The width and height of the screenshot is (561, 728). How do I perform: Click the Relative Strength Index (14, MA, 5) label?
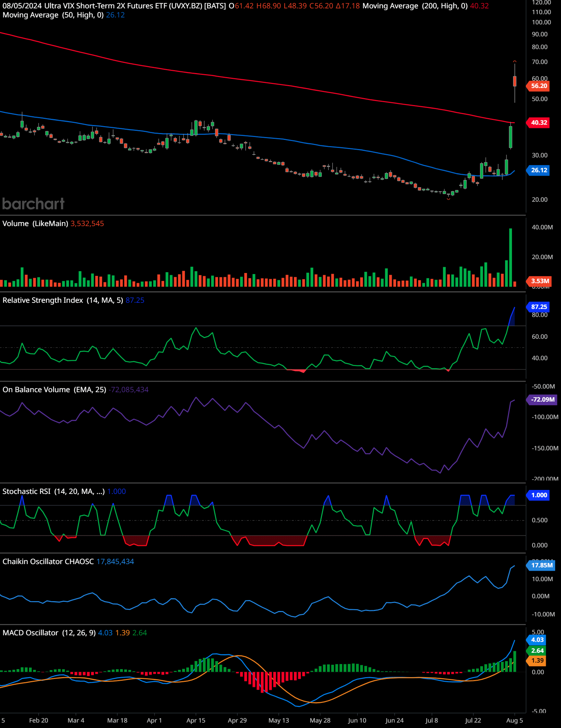63,300
